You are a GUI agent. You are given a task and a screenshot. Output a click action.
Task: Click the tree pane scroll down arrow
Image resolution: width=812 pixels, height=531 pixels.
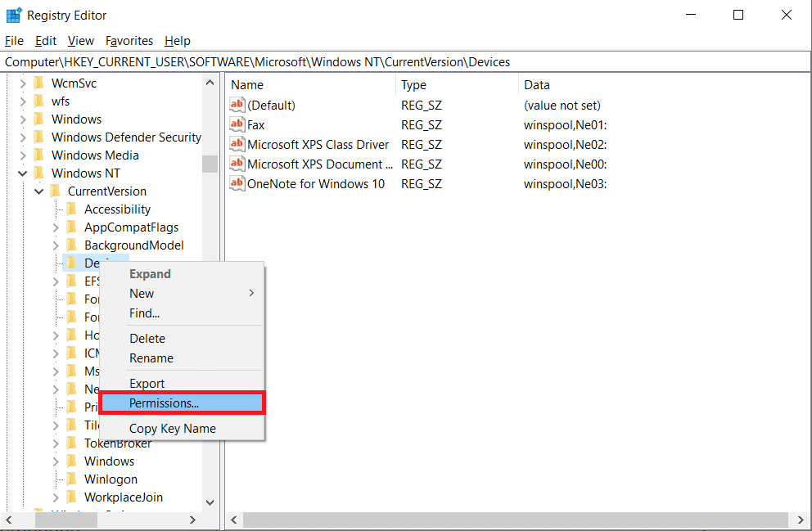coord(210,502)
